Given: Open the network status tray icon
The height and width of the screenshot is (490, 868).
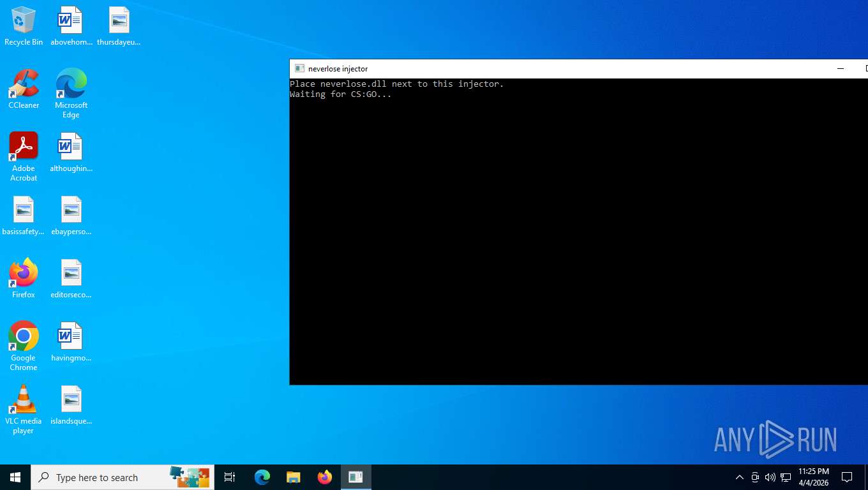Looking at the screenshot, I should click(x=786, y=477).
